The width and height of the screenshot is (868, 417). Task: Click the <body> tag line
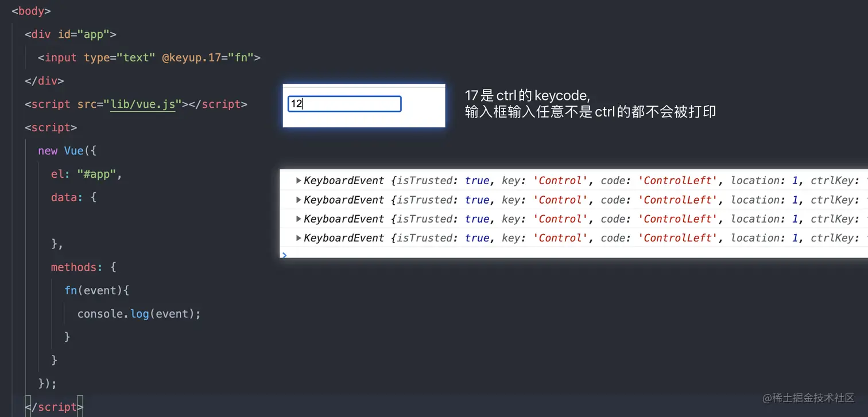tap(31, 11)
